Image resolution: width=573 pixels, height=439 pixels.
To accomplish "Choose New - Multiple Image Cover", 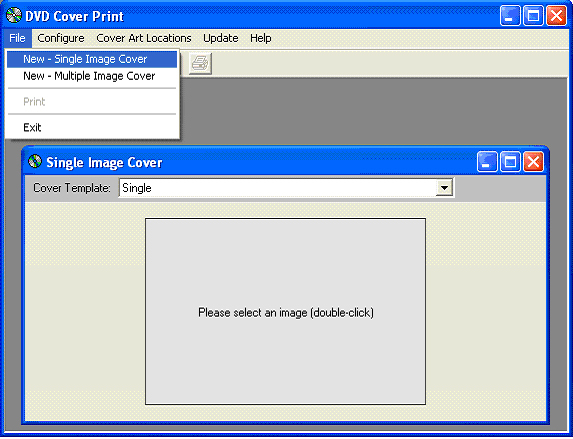I will point(92,76).
